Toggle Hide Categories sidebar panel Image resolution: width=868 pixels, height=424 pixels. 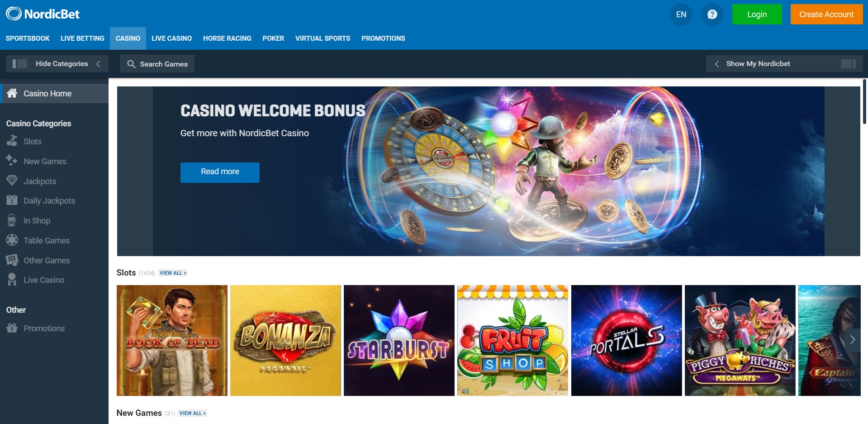coord(57,64)
